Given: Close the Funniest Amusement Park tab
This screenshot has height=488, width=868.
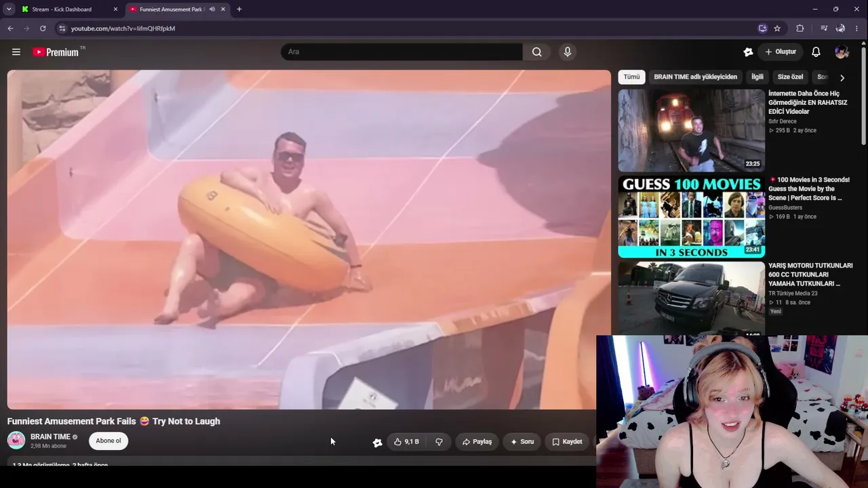Looking at the screenshot, I should tap(222, 9).
